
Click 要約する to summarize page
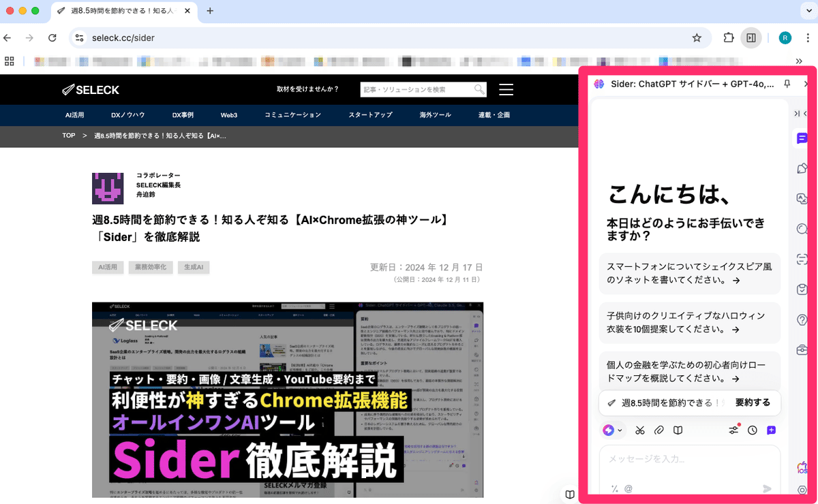(x=753, y=403)
